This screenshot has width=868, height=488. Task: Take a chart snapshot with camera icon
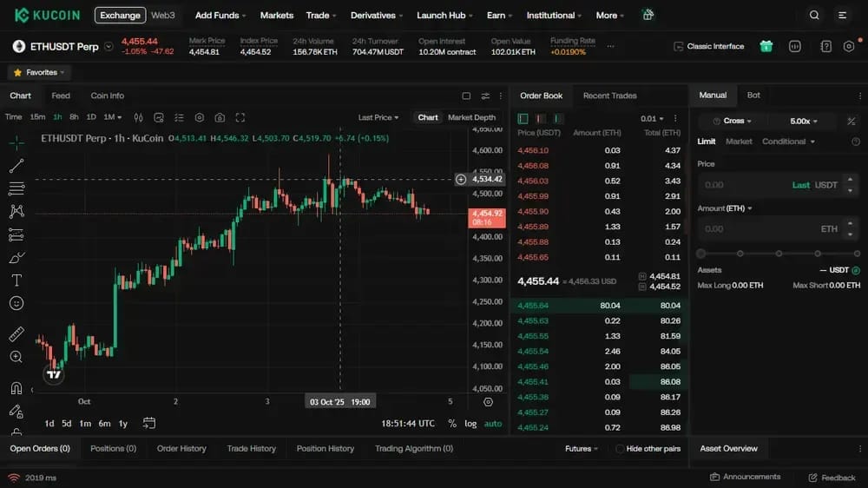coord(220,117)
